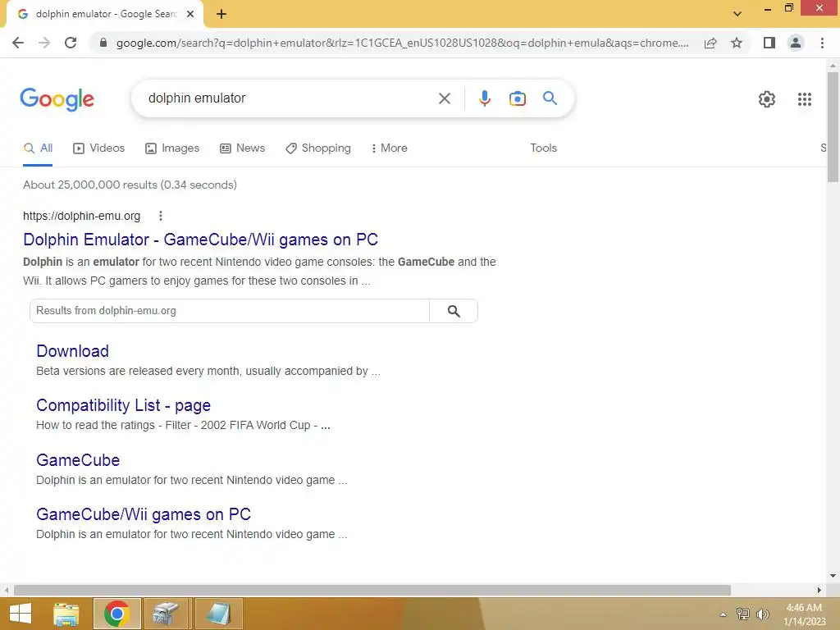Click the scroll down arrow
Screen dimensions: 840x630
coord(833,576)
